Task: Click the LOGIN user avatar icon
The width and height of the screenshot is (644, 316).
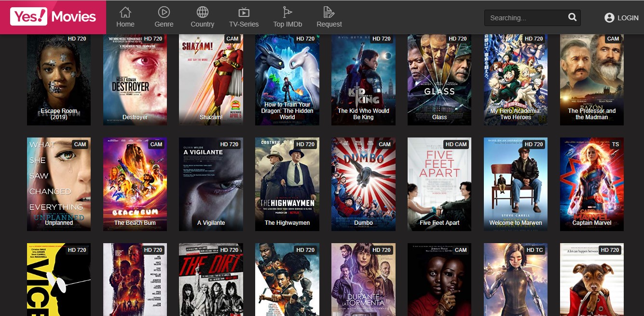Action: (609, 18)
